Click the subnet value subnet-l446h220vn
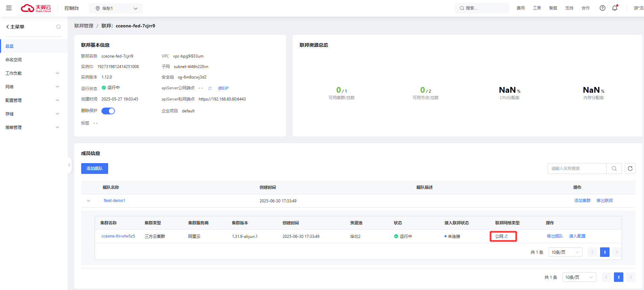644x290 pixels. click(191, 67)
